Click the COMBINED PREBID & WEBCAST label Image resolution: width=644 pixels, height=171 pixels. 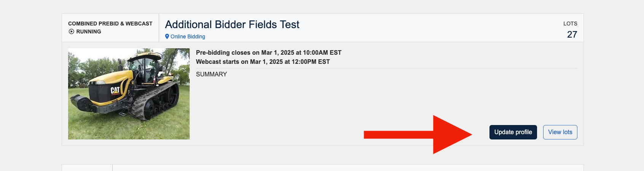110,24
